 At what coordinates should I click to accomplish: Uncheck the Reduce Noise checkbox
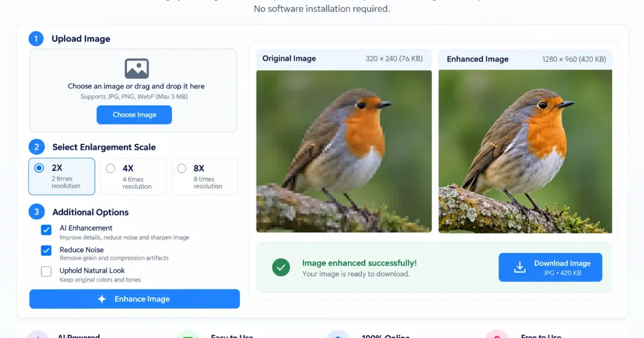click(46, 251)
